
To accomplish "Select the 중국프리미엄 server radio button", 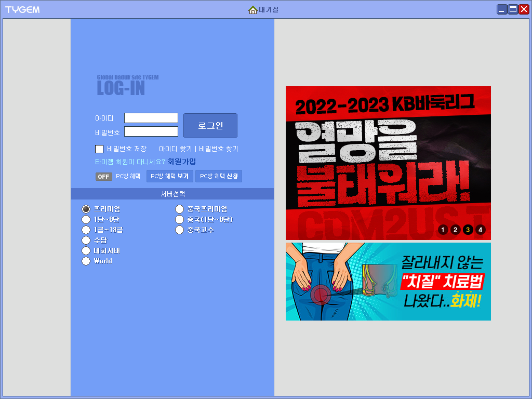I will point(179,209).
